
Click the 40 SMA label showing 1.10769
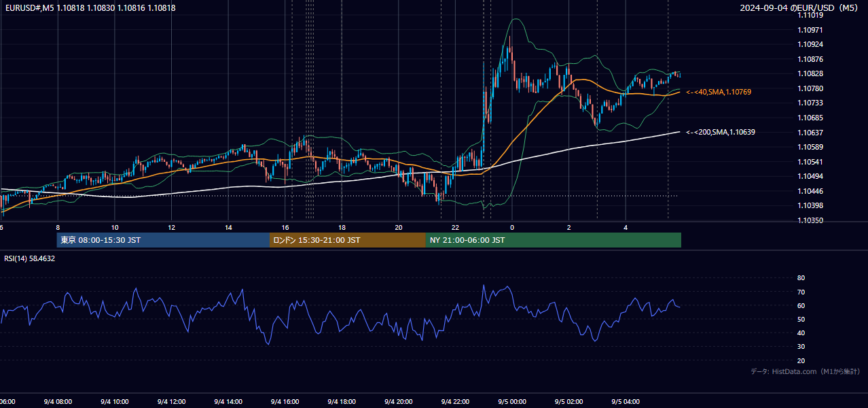(x=719, y=92)
